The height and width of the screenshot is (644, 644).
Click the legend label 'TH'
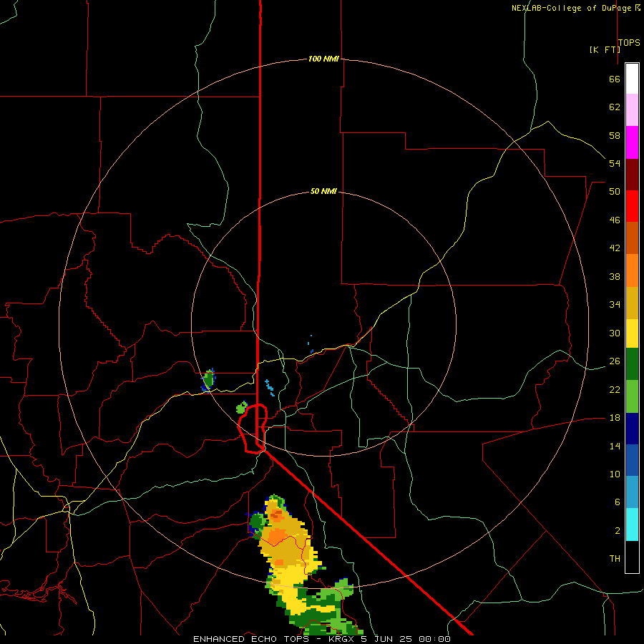615,558
